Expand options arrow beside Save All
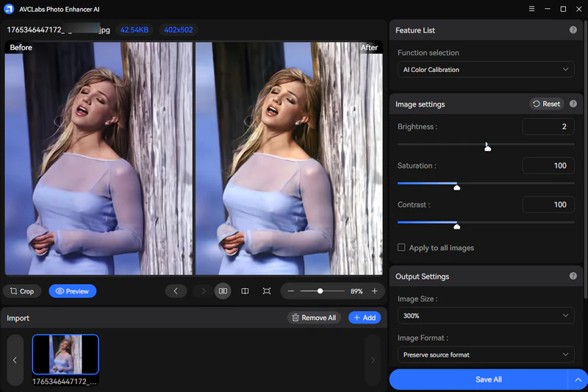This screenshot has height=392, width=588. [x=578, y=379]
